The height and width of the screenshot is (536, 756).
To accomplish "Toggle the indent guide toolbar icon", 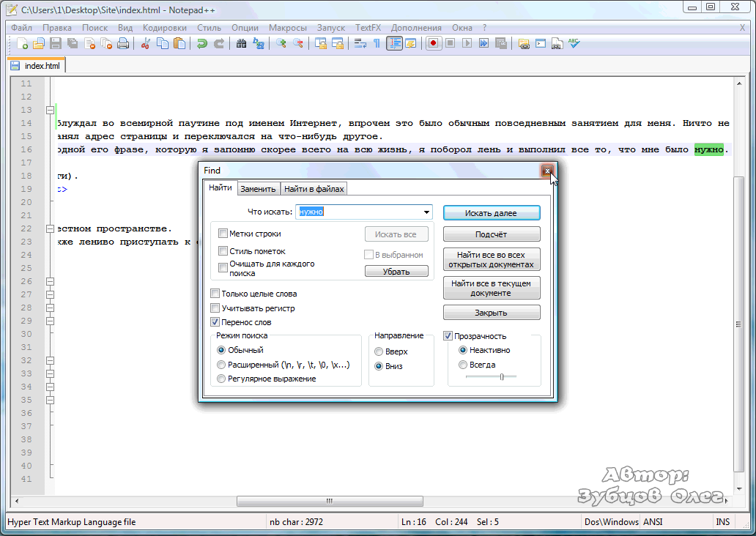I will (394, 44).
